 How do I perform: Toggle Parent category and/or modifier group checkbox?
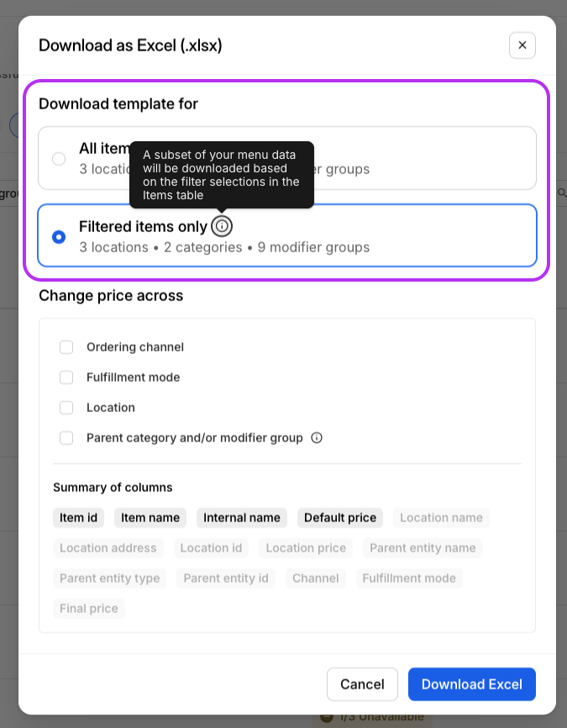(66, 438)
